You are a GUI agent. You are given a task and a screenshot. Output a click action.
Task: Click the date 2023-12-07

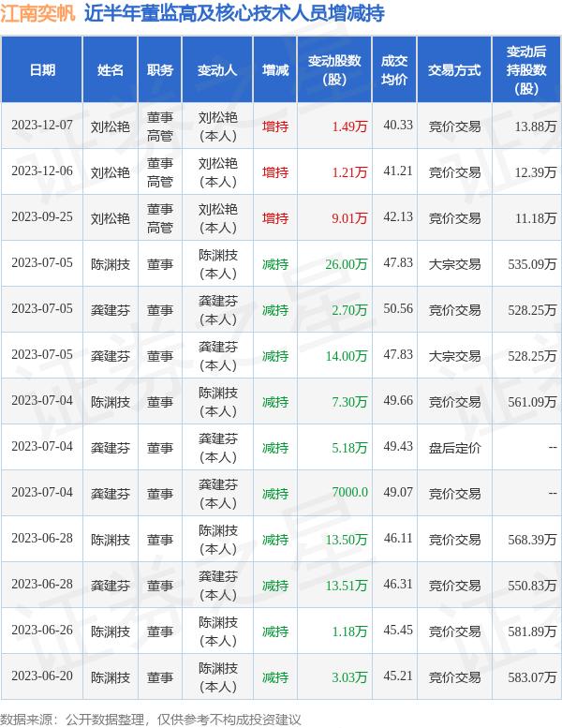pyautogui.click(x=42, y=126)
